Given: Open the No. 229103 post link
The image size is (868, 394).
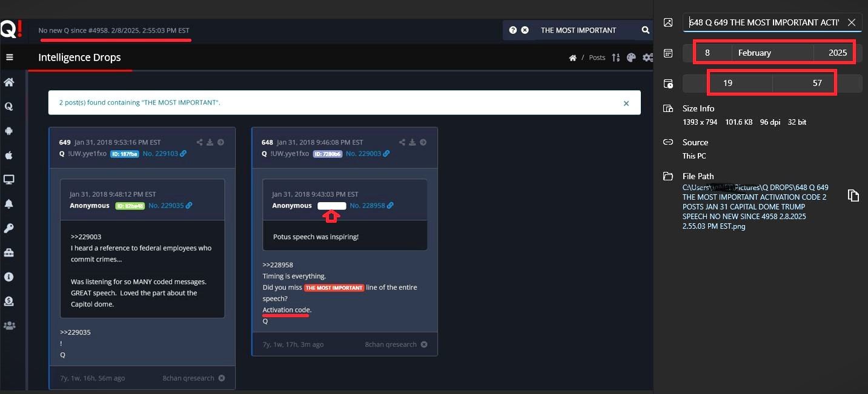Looking at the screenshot, I should 164,154.
